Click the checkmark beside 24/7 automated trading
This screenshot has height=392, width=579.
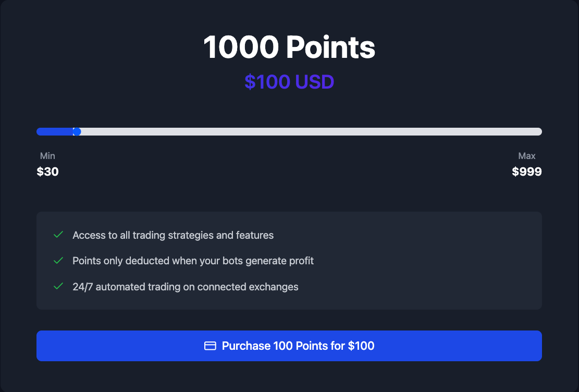tap(58, 287)
